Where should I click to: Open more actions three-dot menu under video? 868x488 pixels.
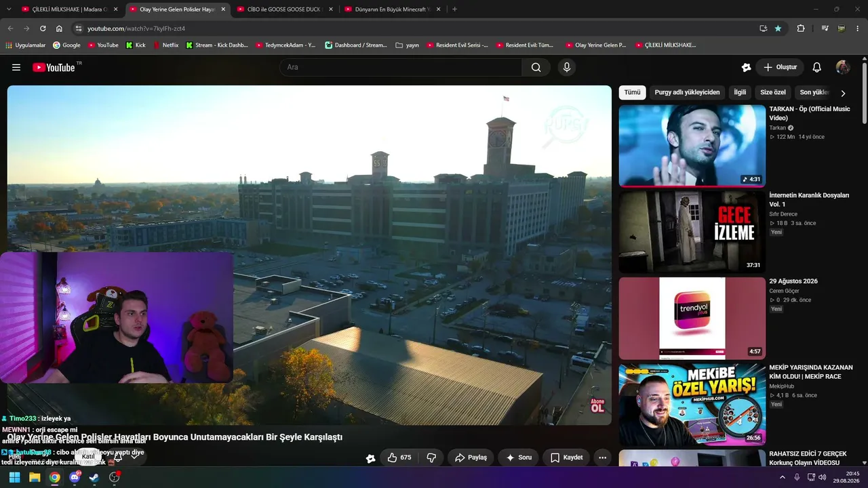(x=602, y=457)
